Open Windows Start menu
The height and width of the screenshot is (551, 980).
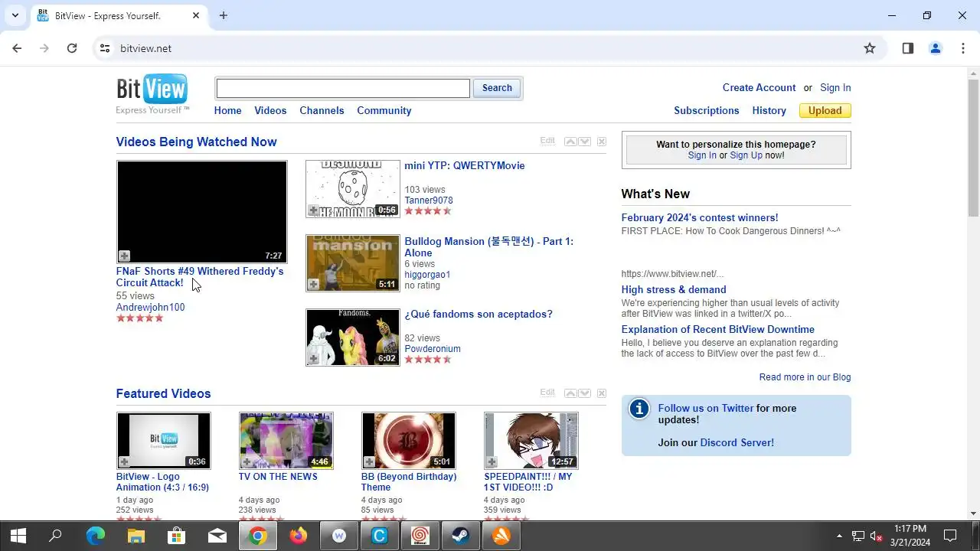pos(18,536)
